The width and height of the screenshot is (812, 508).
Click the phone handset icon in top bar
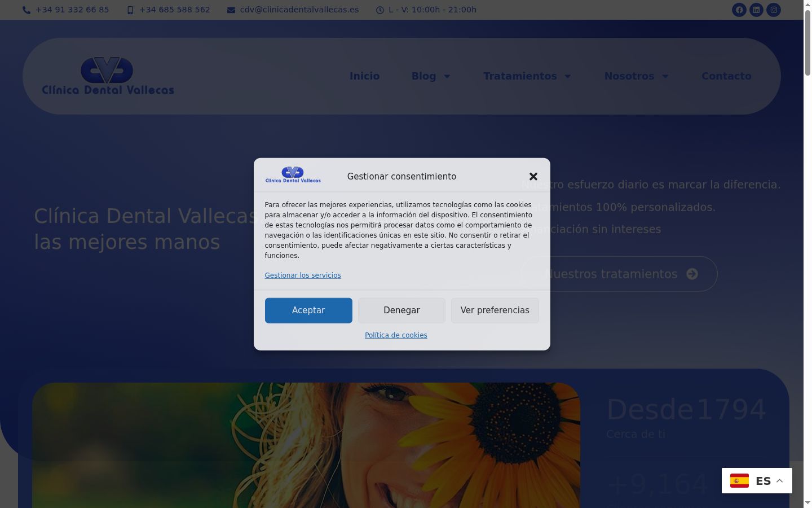coord(27,10)
